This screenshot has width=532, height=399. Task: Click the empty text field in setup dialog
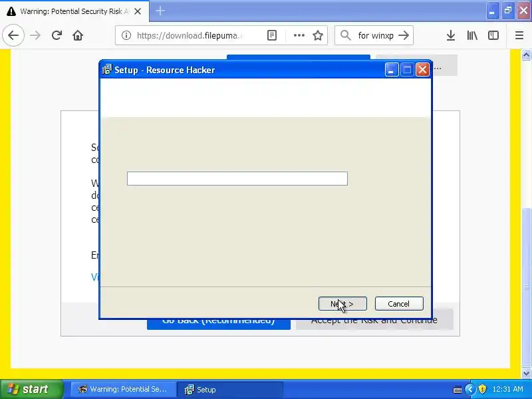coord(237,178)
